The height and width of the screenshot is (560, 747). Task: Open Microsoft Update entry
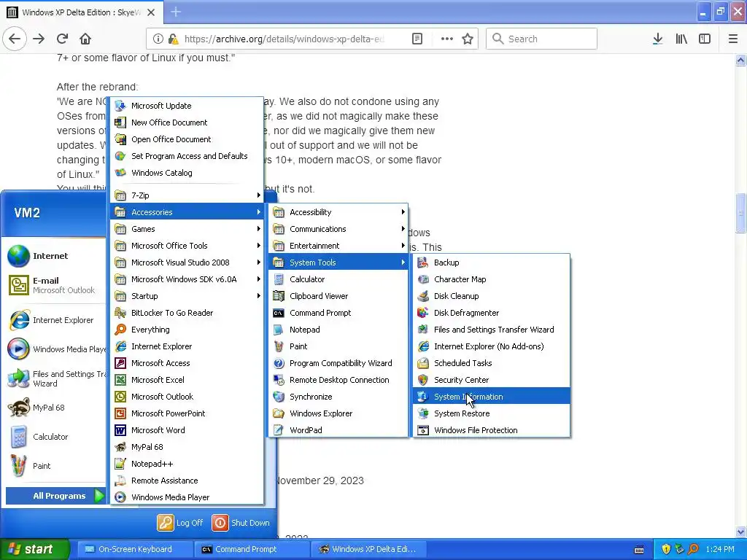coord(187,106)
